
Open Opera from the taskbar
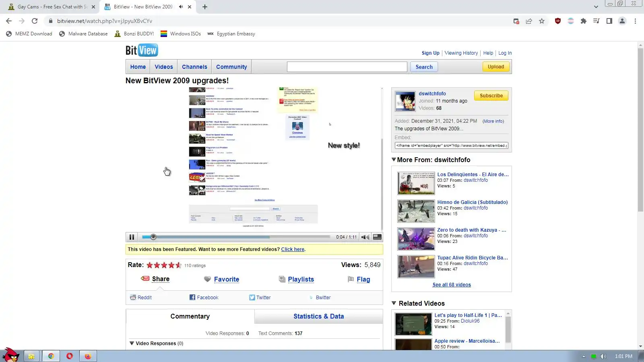coord(70,356)
